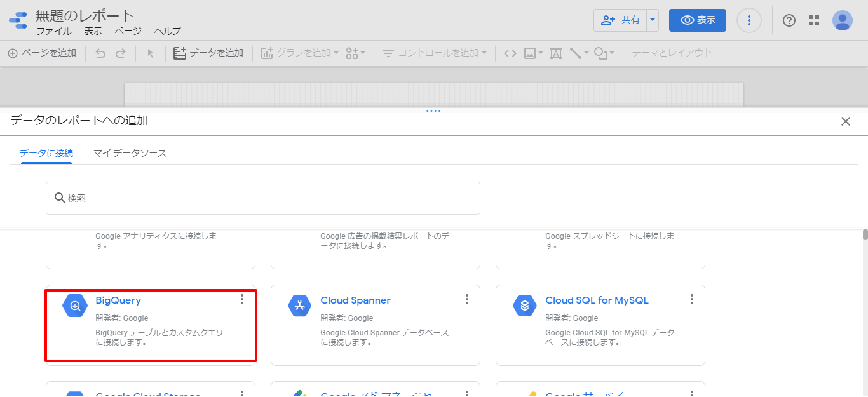Click the redo arrow icon

click(120, 53)
